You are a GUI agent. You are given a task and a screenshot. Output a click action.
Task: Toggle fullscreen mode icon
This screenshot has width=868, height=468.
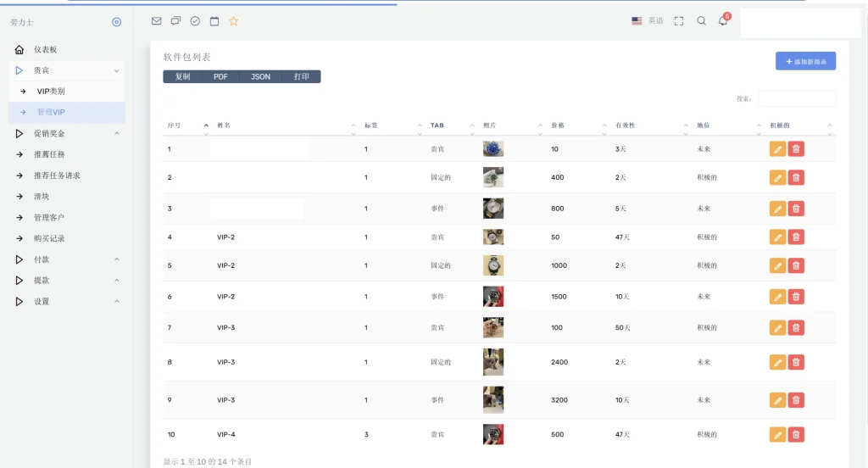679,21
